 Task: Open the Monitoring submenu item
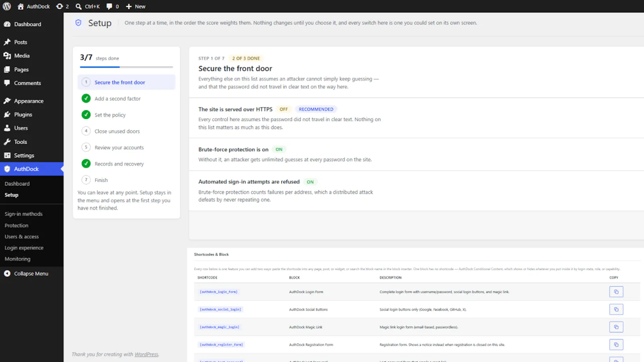[x=17, y=259]
